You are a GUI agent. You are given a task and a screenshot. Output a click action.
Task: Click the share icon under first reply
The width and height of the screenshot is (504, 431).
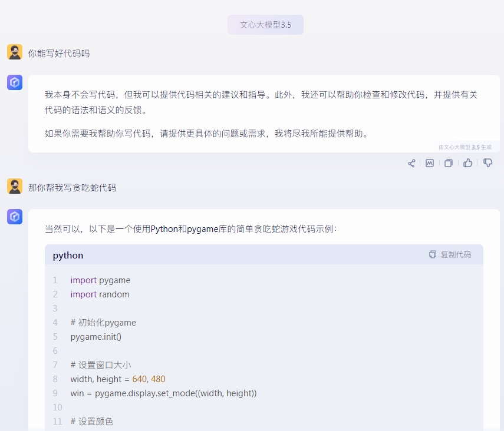(411, 163)
